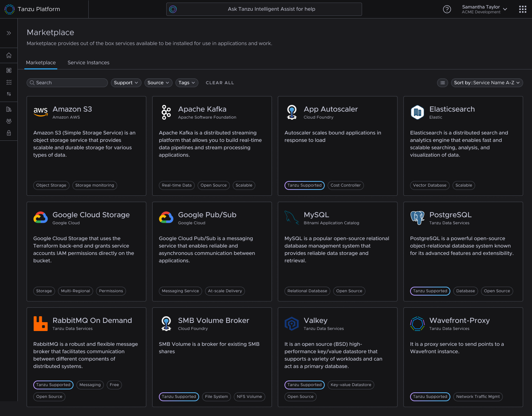Open the help question mark icon

pyautogui.click(x=447, y=9)
